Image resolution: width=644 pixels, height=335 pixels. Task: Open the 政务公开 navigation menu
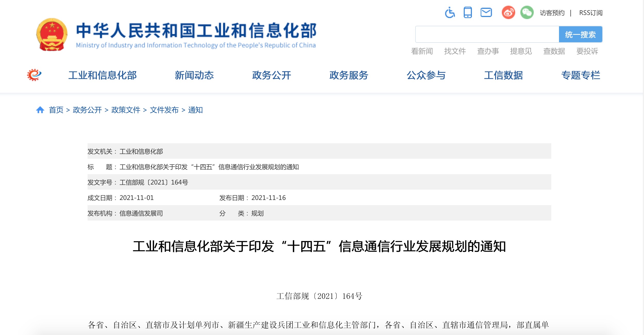pos(272,75)
